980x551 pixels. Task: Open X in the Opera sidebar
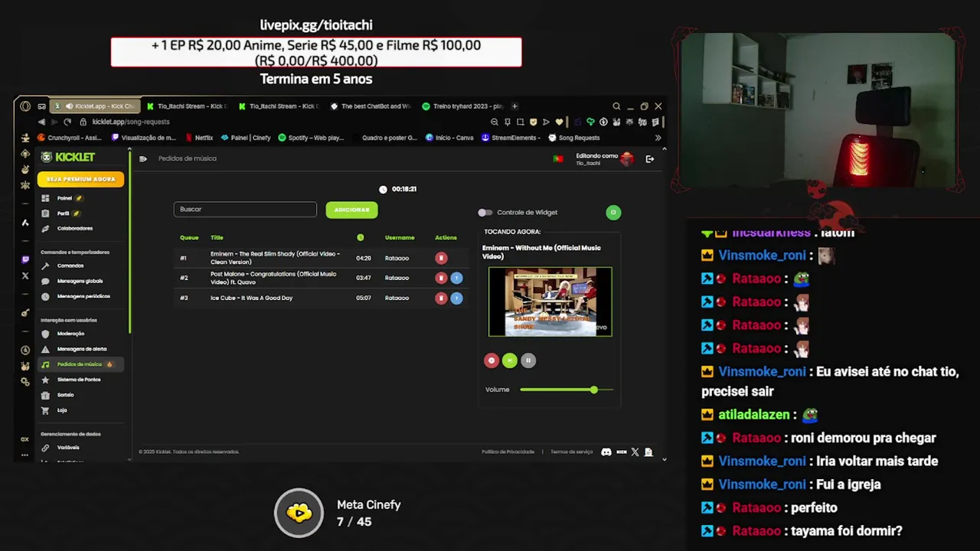pyautogui.click(x=25, y=275)
